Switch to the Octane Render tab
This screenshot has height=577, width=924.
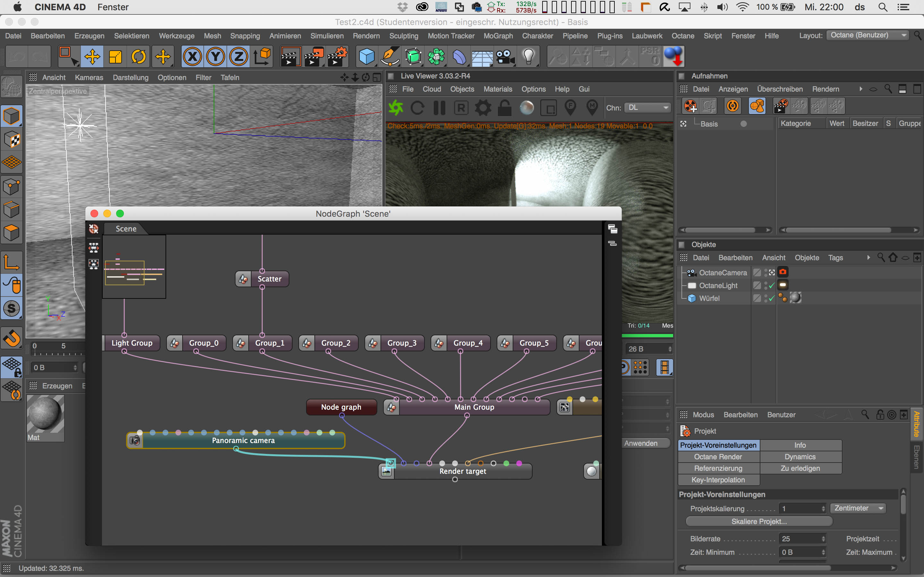(x=718, y=457)
